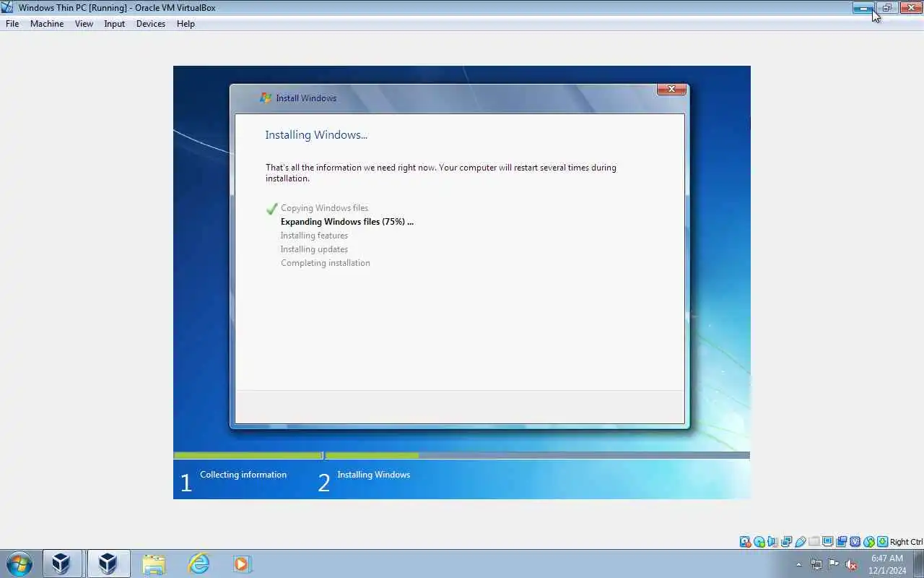
Task: Click the step 1 setup progress bar
Action: coord(248,455)
